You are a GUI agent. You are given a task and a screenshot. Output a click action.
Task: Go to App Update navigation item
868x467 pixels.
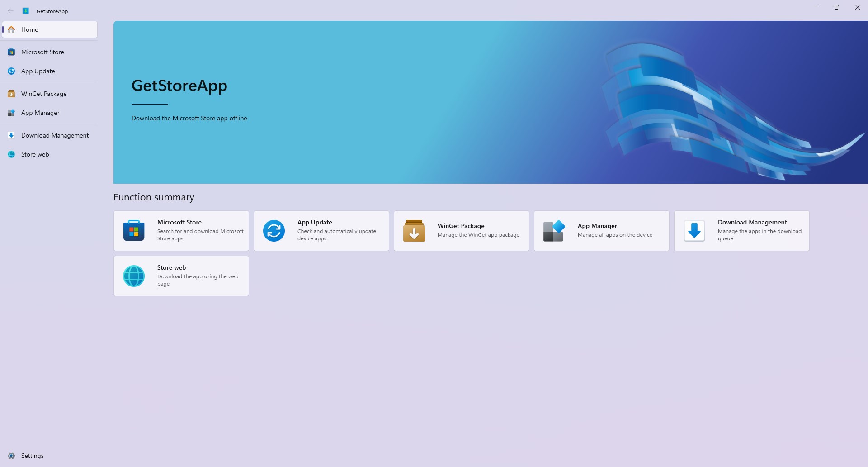50,71
